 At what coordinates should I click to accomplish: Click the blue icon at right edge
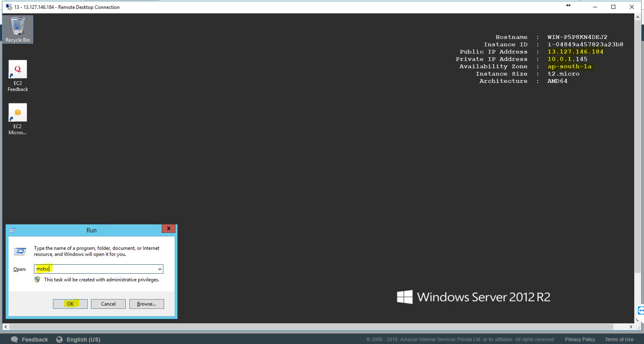point(641,310)
